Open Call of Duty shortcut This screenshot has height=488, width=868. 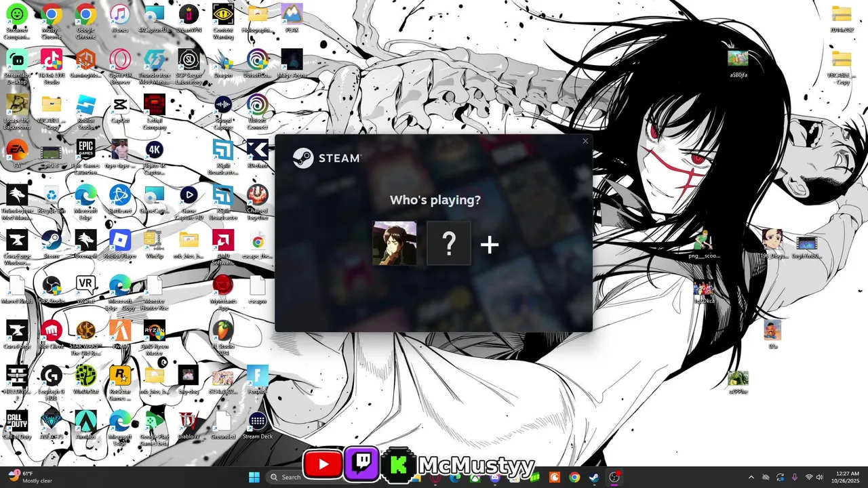17,426
